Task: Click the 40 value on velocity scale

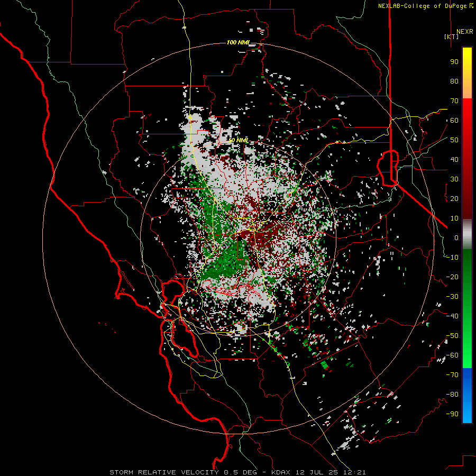Action: pos(454,159)
